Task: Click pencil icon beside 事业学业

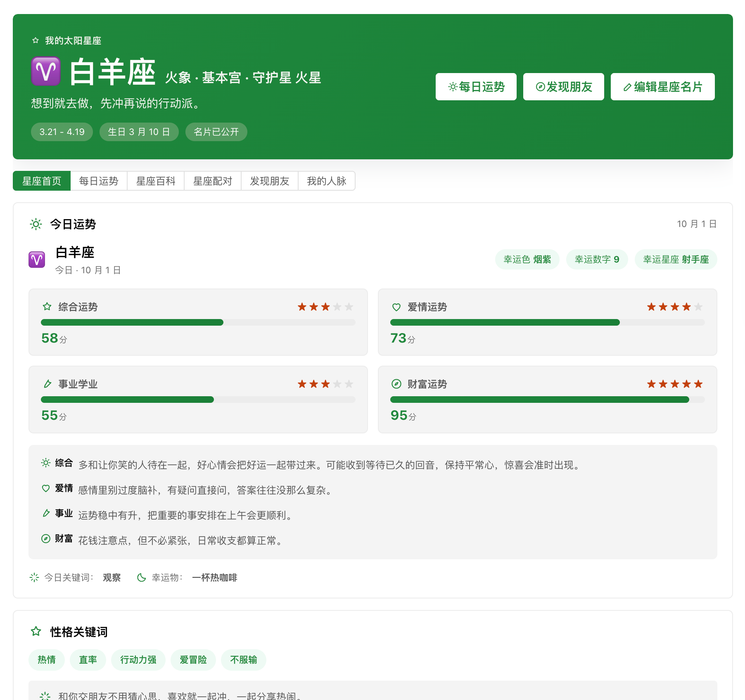Action: click(47, 384)
